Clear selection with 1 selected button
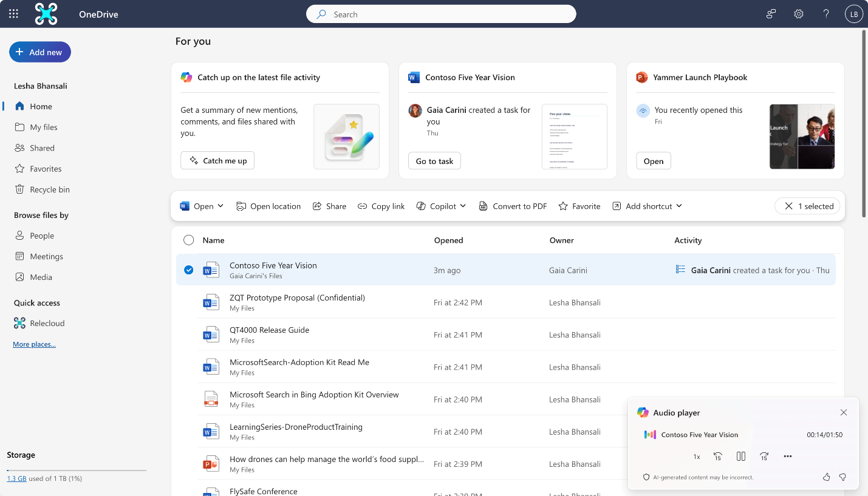868x496 pixels. (807, 206)
